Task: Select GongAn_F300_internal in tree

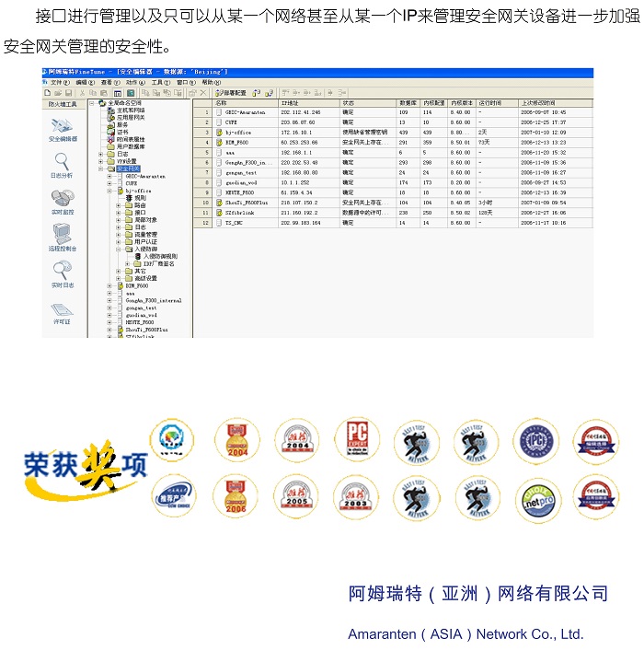Action: pyautogui.click(x=154, y=300)
